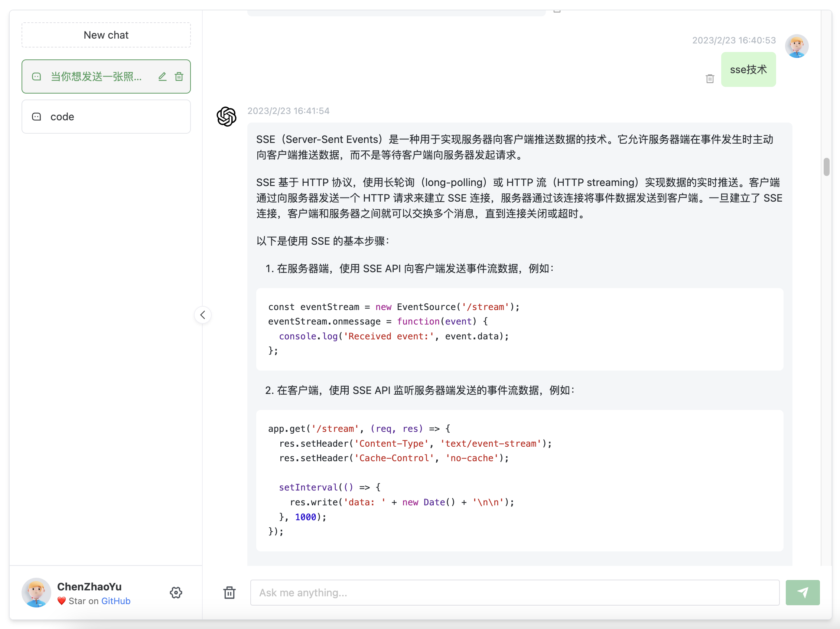The width and height of the screenshot is (840, 629).
Task: Click the chat bubble icon beside code
Action: point(36,117)
